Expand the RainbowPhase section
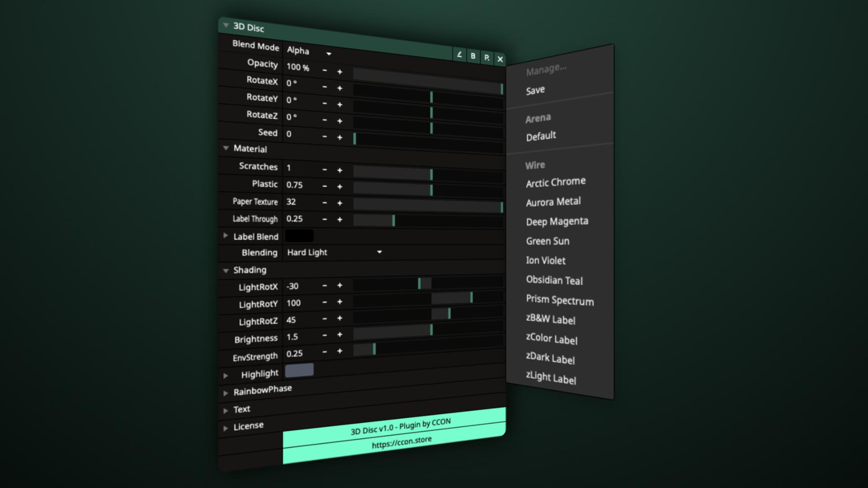The width and height of the screenshot is (868, 488). coord(226,393)
